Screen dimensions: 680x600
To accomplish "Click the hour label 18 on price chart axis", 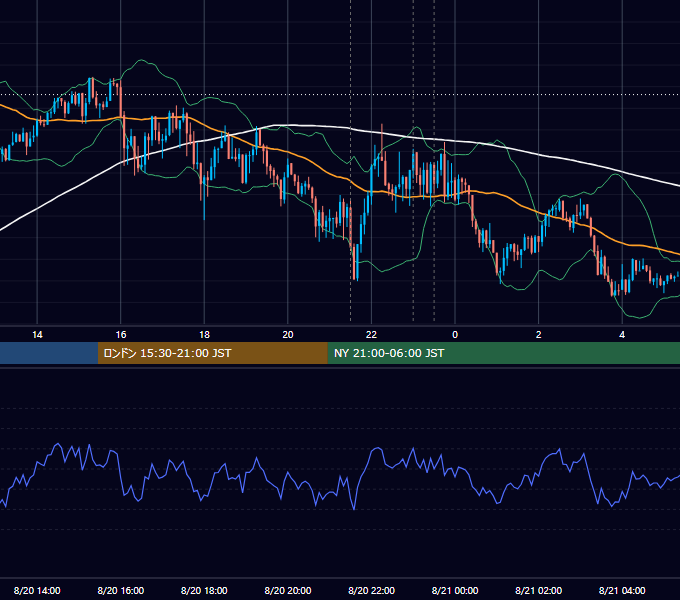I will click(x=204, y=335).
